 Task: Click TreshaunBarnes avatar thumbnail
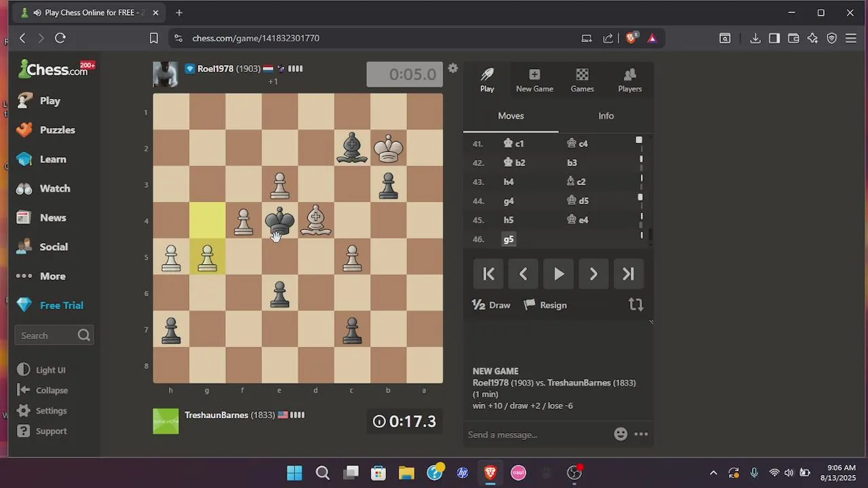[x=166, y=421]
